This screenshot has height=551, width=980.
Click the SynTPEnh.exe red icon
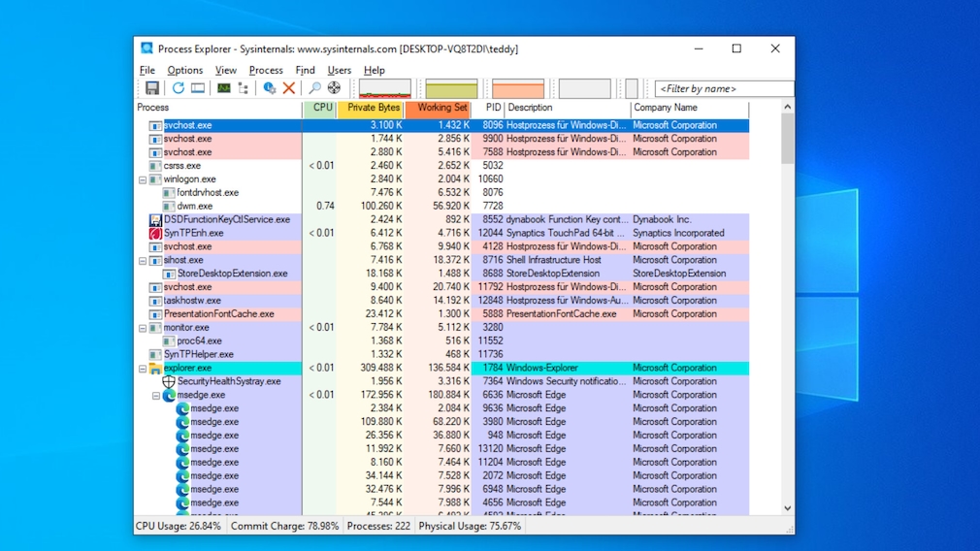click(x=155, y=233)
